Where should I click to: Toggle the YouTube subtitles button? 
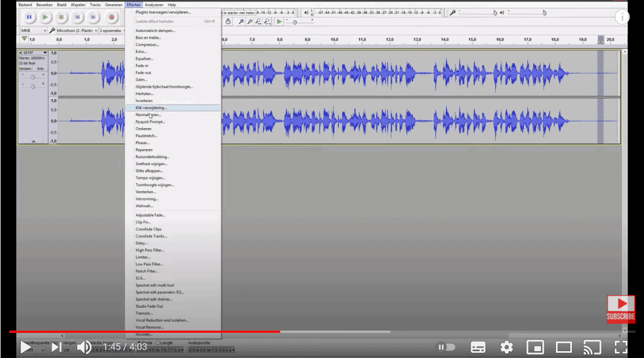pyautogui.click(x=478, y=347)
